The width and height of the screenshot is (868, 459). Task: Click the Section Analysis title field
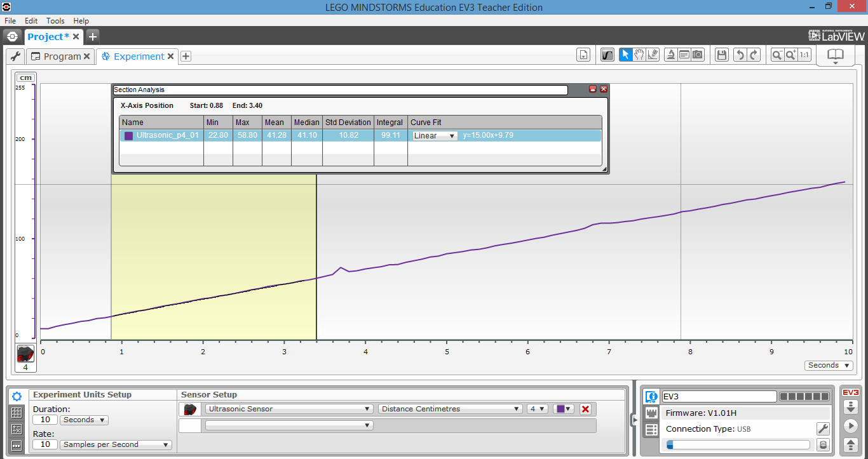pyautogui.click(x=340, y=90)
